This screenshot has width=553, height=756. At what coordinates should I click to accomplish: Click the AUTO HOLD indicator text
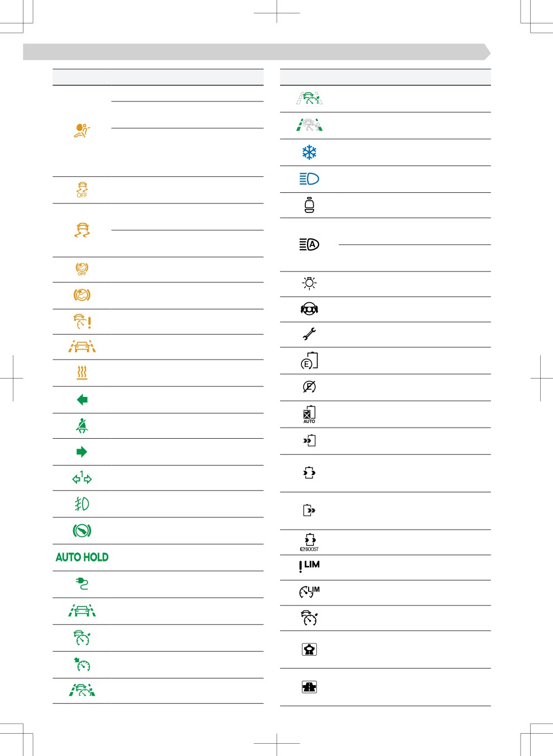82,557
